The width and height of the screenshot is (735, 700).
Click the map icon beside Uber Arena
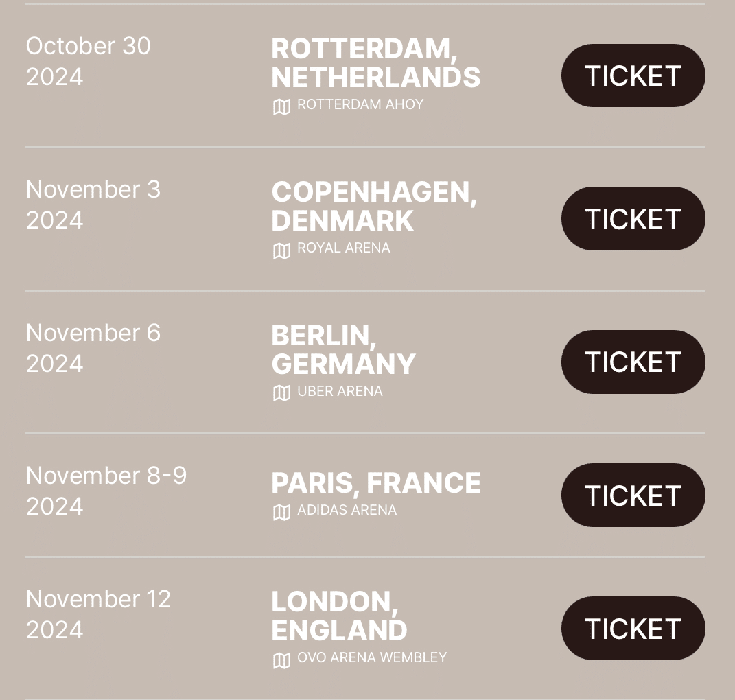[282, 393]
